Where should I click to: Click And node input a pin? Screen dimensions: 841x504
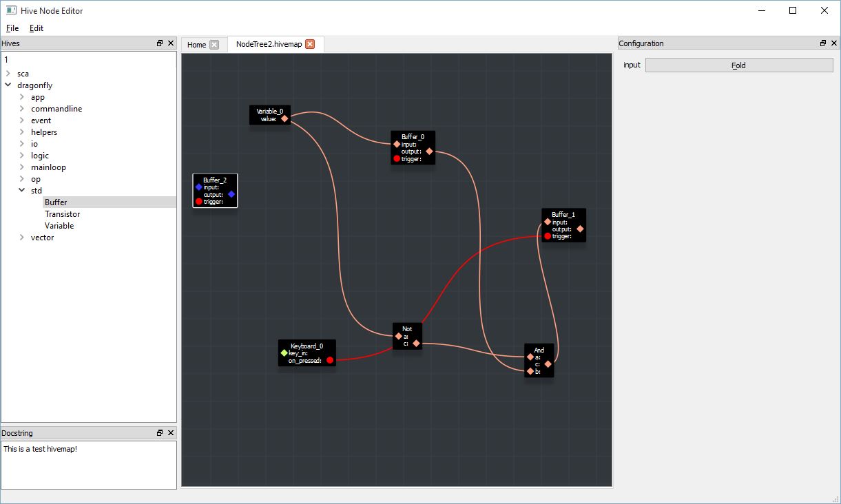[x=530, y=357]
